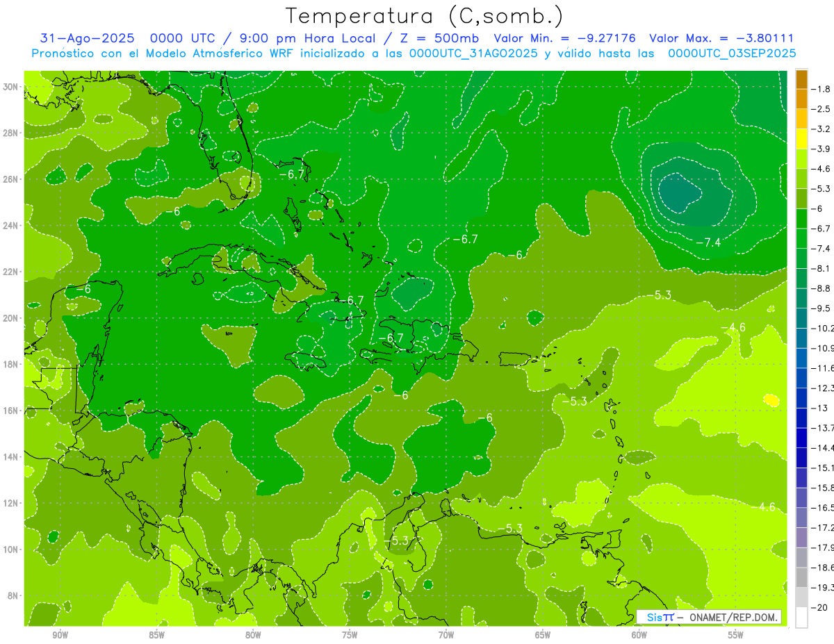
Task: Click the -7.4 contour label on the map
Action: [x=708, y=242]
